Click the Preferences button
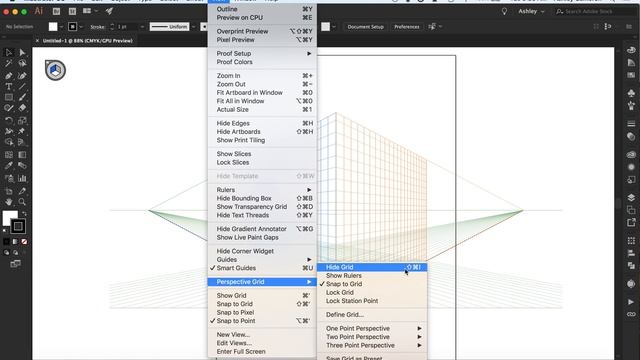This screenshot has height=360, width=640. click(x=407, y=27)
